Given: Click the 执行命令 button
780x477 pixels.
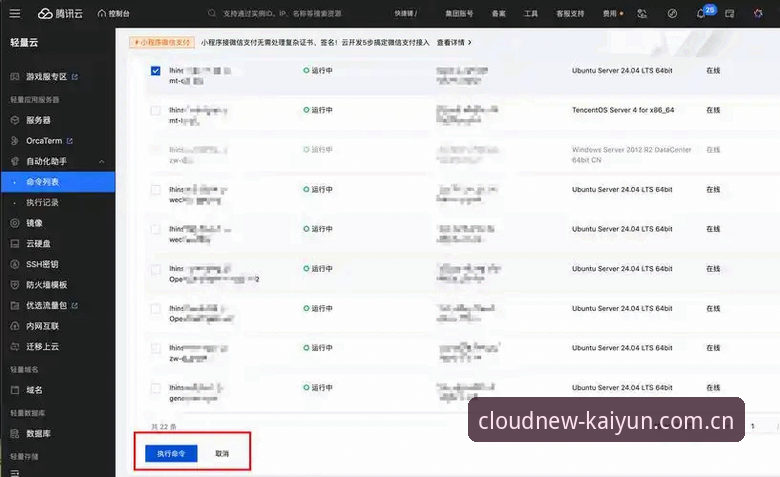Looking at the screenshot, I should 171,453.
